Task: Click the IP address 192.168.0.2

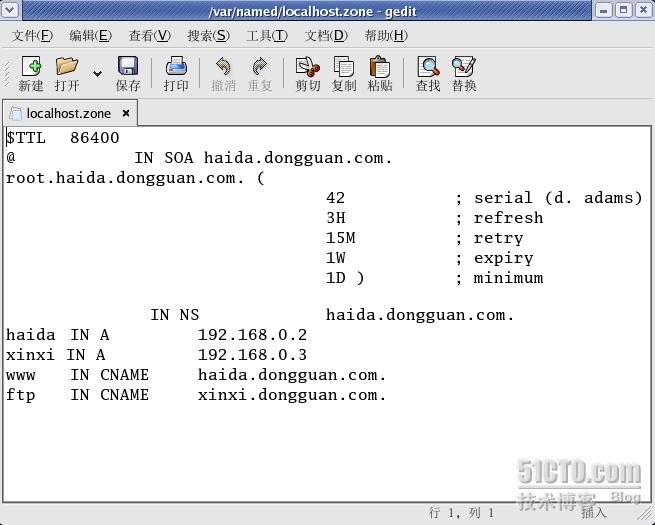Action: pos(252,335)
